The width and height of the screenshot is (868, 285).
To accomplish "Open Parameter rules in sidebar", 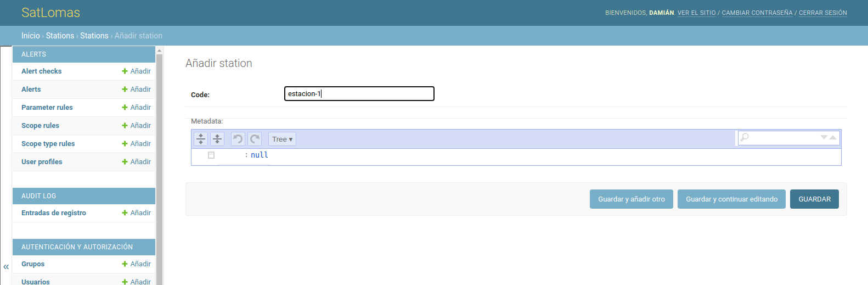I will 47,108.
